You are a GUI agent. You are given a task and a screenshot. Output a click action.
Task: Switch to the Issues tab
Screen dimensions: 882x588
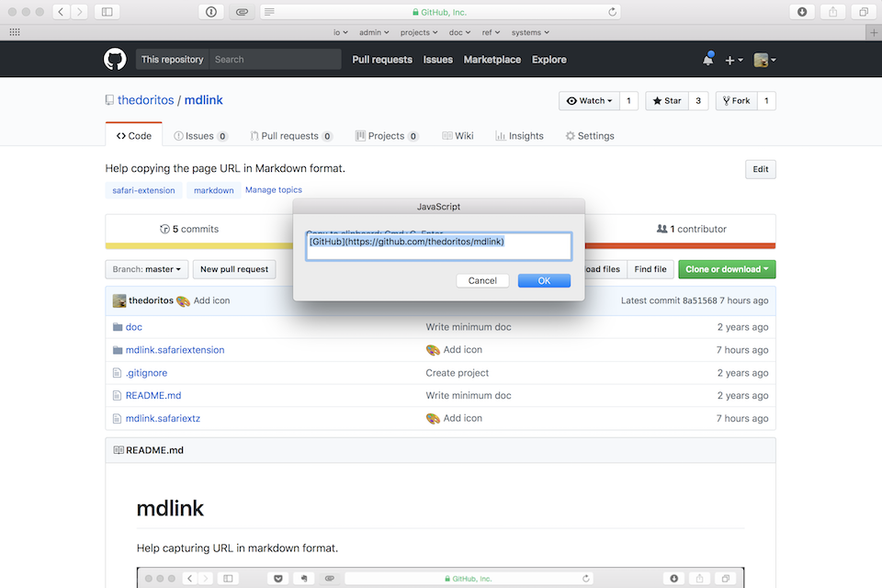[200, 136]
